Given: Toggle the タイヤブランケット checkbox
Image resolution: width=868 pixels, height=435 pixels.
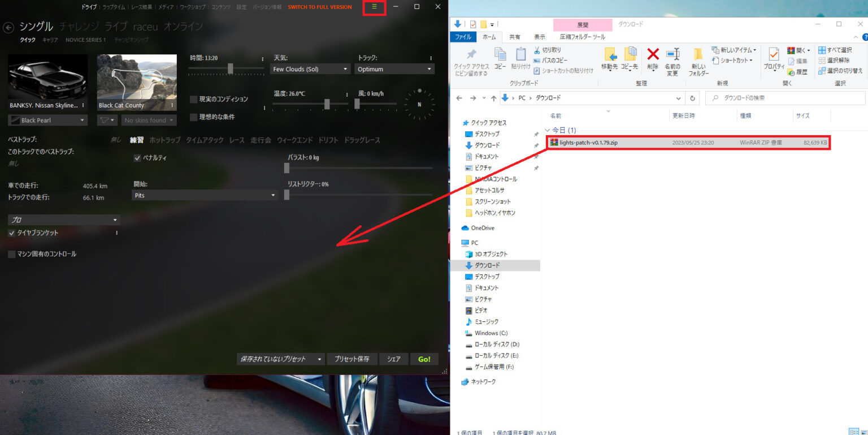Looking at the screenshot, I should (x=11, y=232).
